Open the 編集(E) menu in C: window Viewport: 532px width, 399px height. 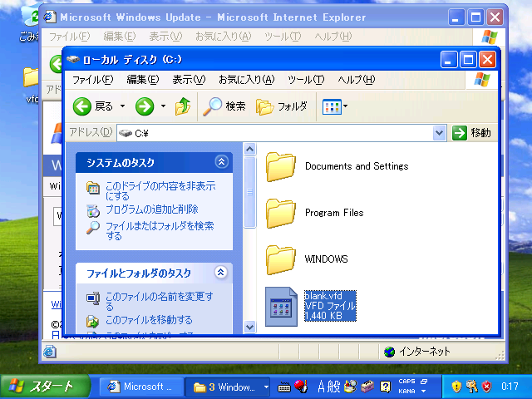pos(142,80)
